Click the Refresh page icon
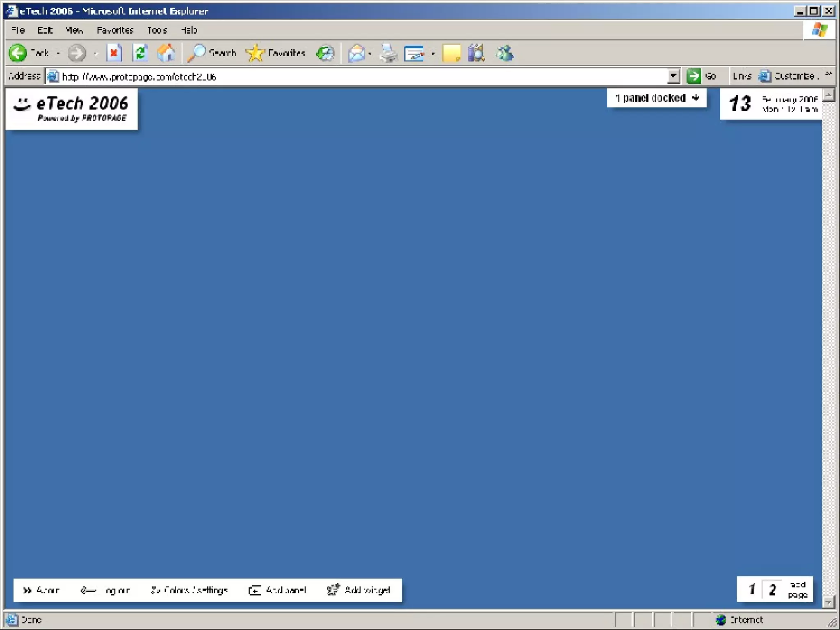The image size is (840, 630). 140,53
